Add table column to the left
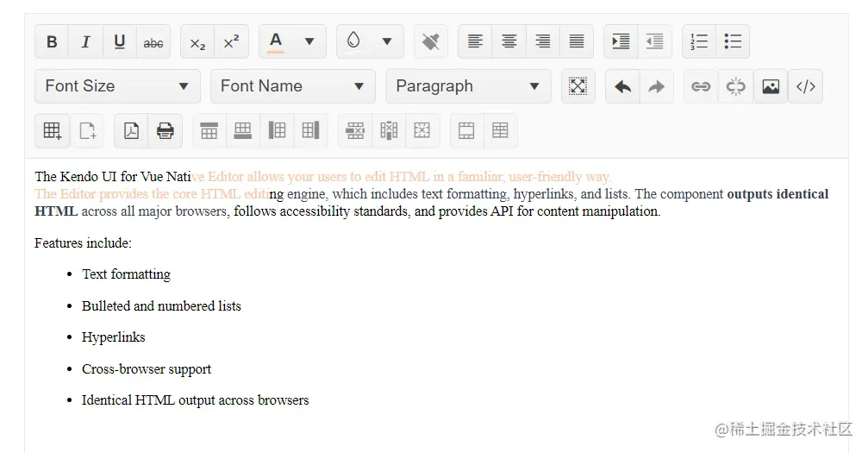The height and width of the screenshot is (453, 868). pyautogui.click(x=277, y=131)
